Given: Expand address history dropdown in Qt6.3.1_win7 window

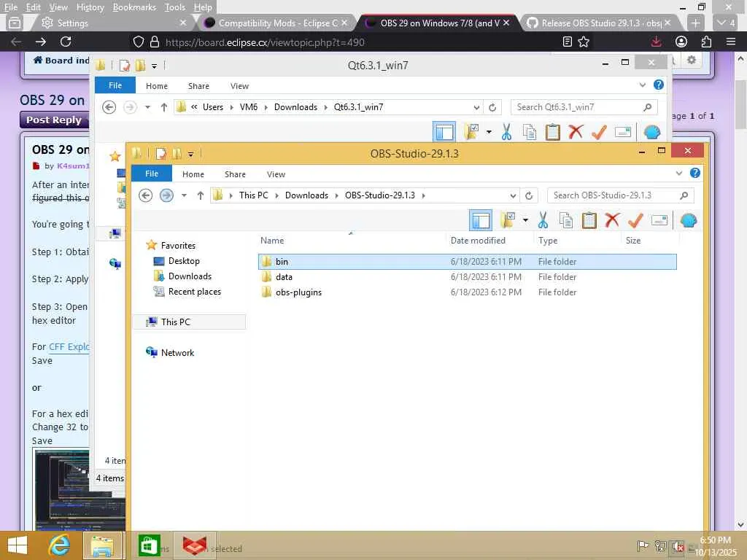Looking at the screenshot, I should coord(476,108).
